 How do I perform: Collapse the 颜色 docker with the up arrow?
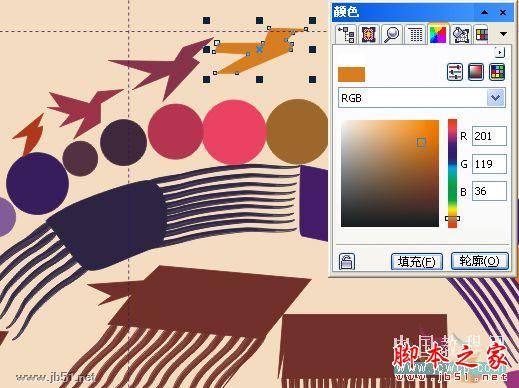[484, 12]
